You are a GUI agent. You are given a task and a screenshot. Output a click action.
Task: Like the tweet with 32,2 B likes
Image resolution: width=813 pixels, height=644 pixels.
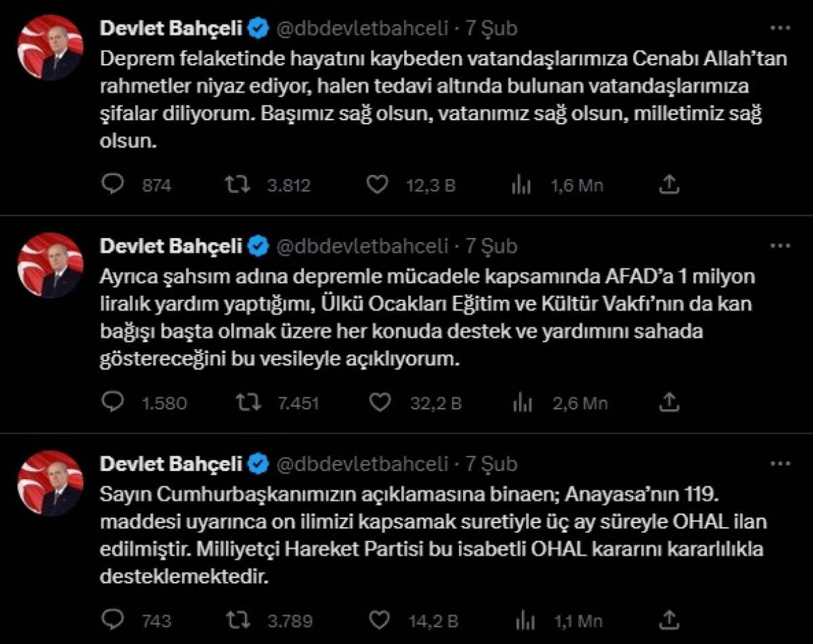382,403
